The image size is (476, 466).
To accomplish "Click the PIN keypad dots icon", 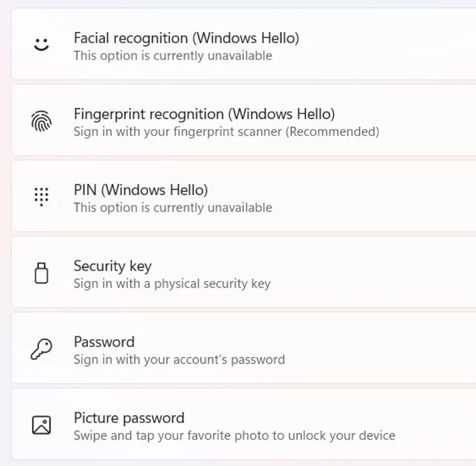I will click(x=41, y=197).
